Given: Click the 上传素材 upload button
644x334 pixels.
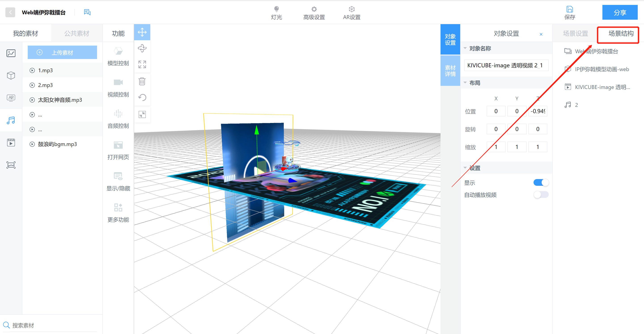Looking at the screenshot, I should [62, 53].
